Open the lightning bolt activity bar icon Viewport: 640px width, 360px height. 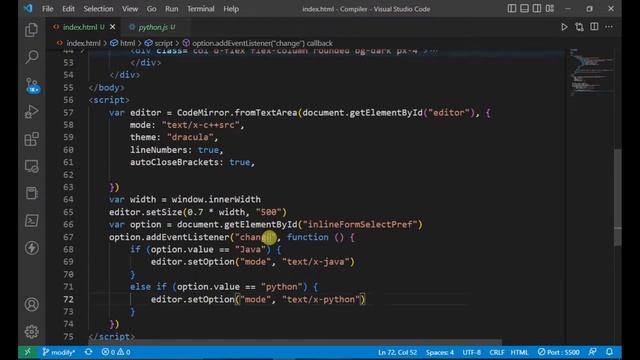coord(31,248)
